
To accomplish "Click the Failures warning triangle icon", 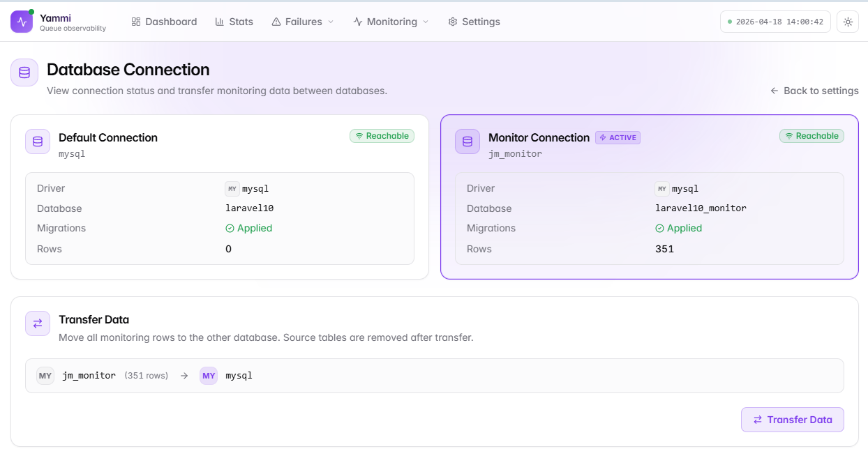I will (x=276, y=22).
